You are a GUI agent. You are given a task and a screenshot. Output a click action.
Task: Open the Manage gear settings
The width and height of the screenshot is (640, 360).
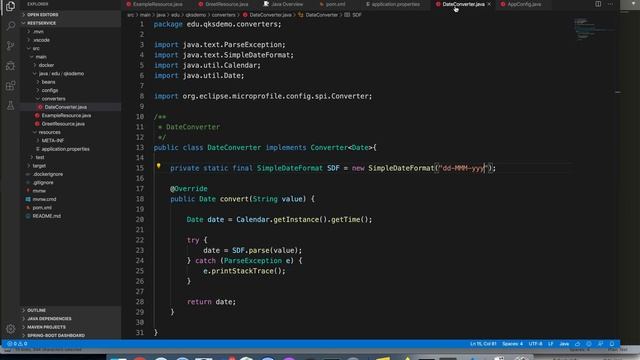[x=10, y=328]
